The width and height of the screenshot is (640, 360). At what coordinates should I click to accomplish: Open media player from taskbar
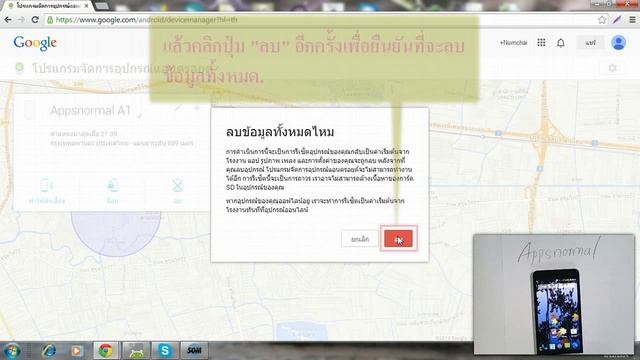point(76,351)
